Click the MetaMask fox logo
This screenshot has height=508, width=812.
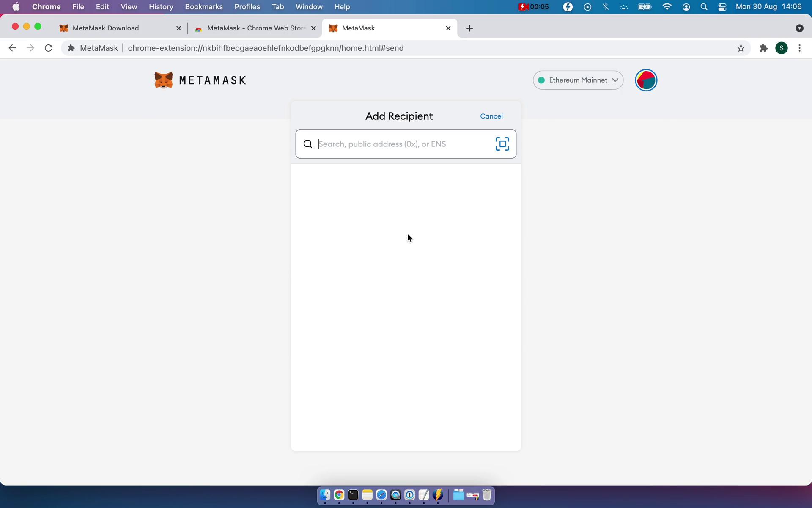pos(163,80)
